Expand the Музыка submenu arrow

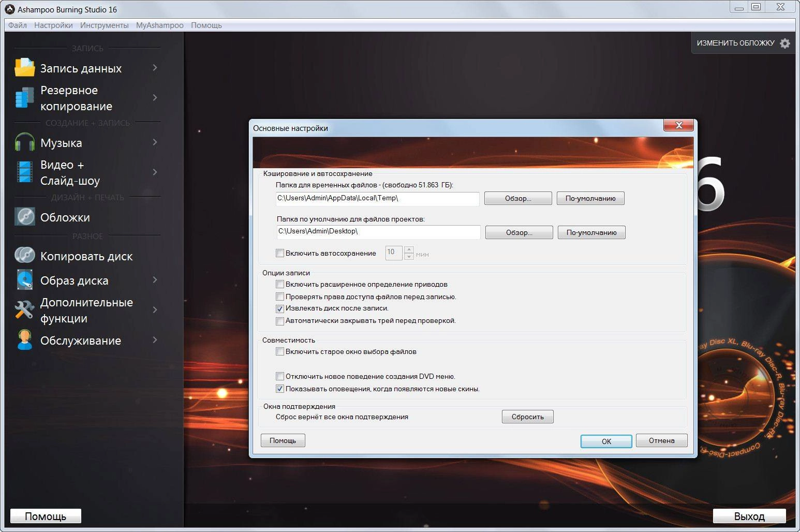155,142
